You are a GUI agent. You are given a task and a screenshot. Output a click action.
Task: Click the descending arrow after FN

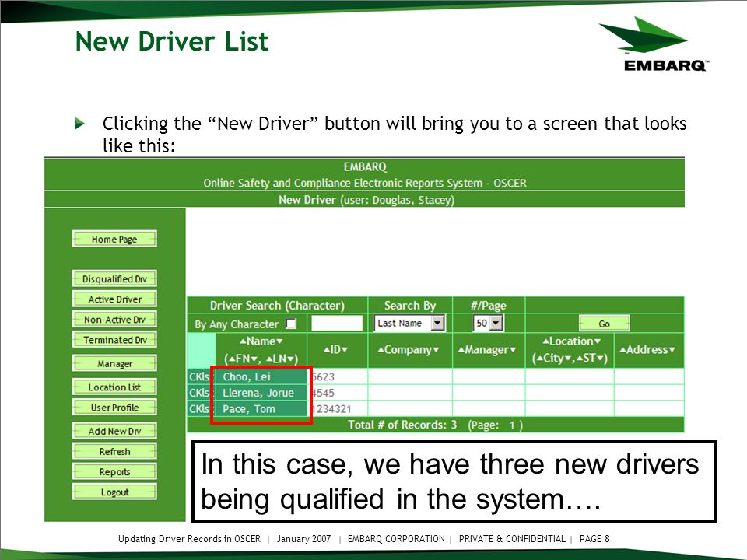tap(254, 359)
